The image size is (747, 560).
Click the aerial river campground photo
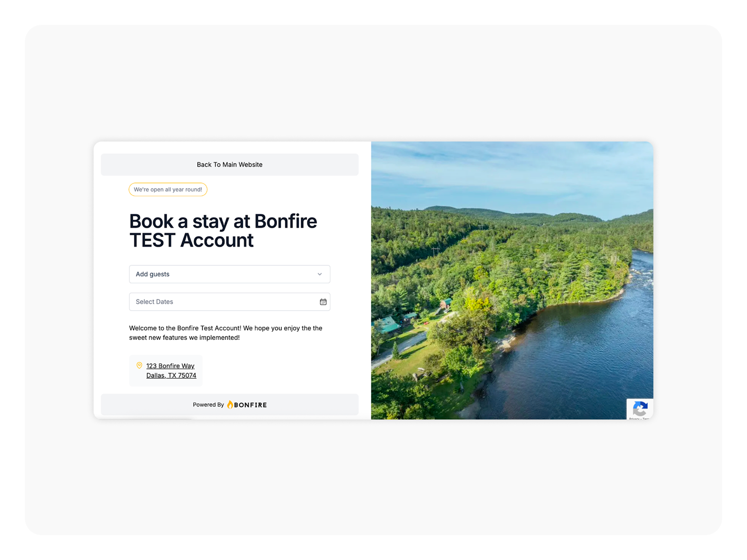[512, 280]
